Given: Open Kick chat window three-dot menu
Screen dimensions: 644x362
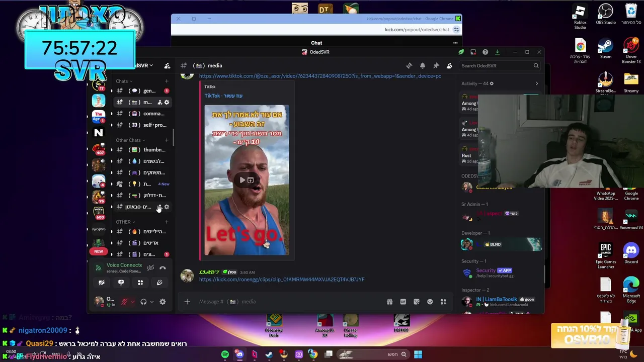Looking at the screenshot, I should pyautogui.click(x=455, y=43).
